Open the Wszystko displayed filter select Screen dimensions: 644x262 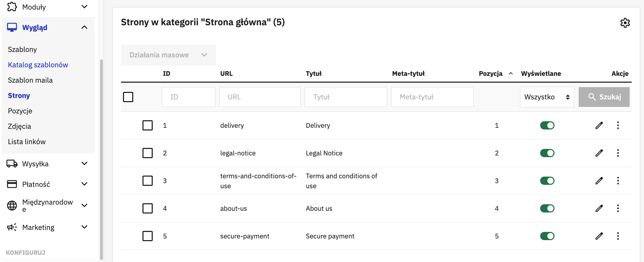pos(547,97)
